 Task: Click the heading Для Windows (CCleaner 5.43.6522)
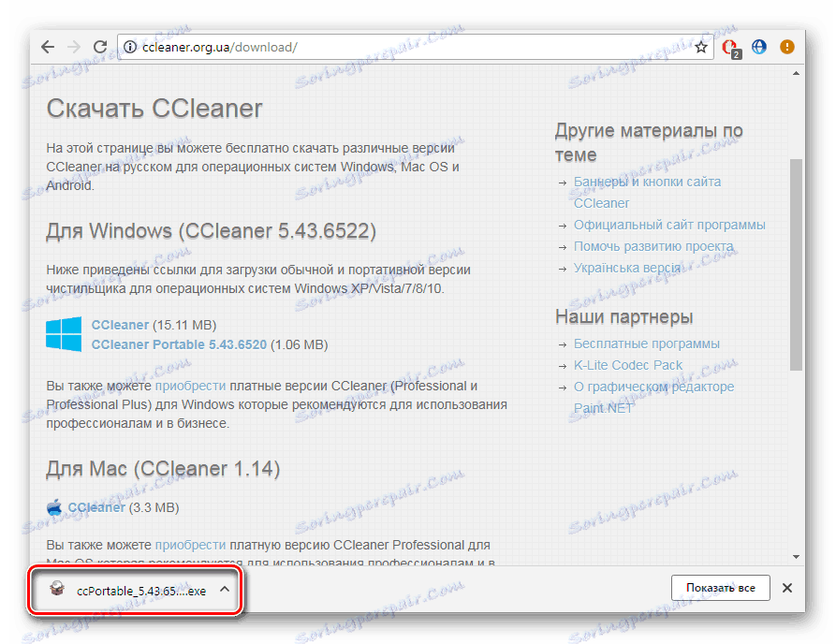[x=212, y=231]
